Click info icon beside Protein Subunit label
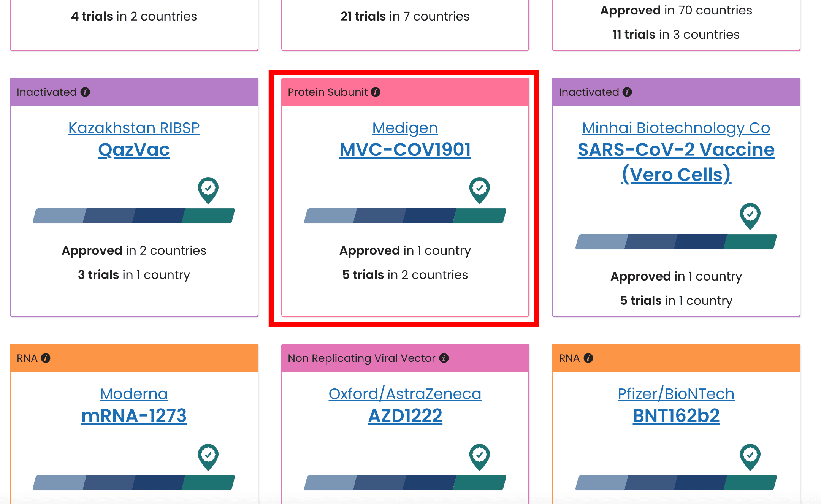 [x=376, y=92]
